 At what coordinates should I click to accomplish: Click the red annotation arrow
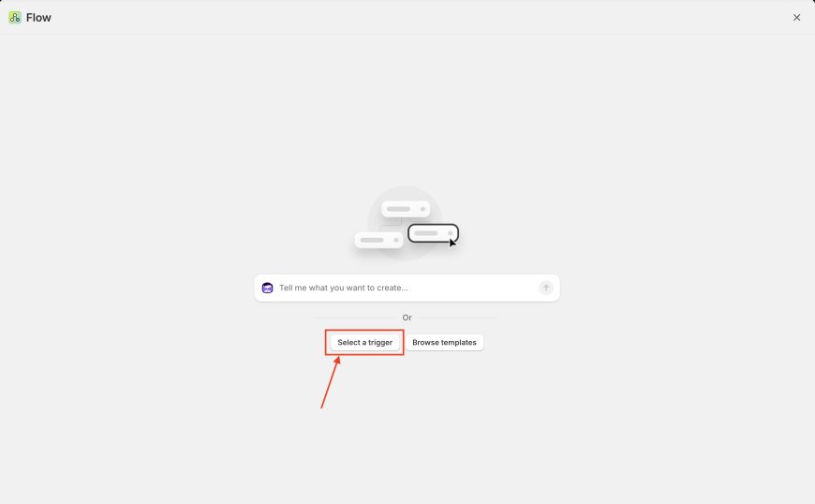[331, 382]
